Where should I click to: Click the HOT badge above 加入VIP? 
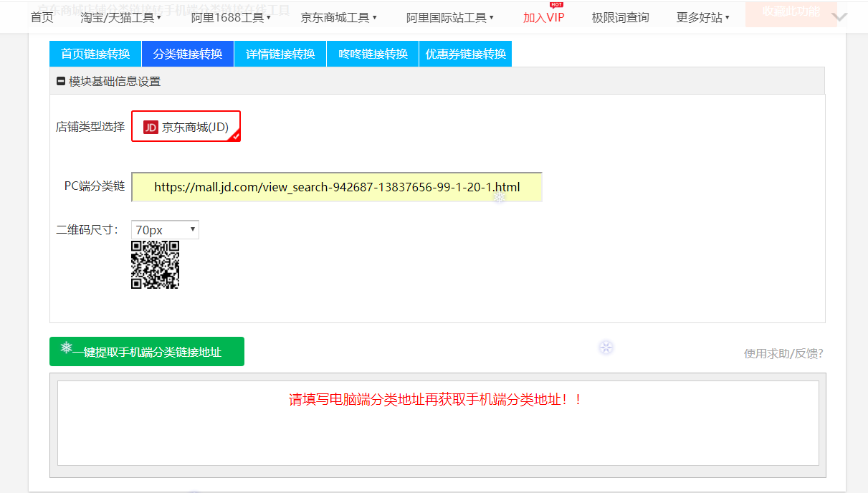click(x=556, y=4)
